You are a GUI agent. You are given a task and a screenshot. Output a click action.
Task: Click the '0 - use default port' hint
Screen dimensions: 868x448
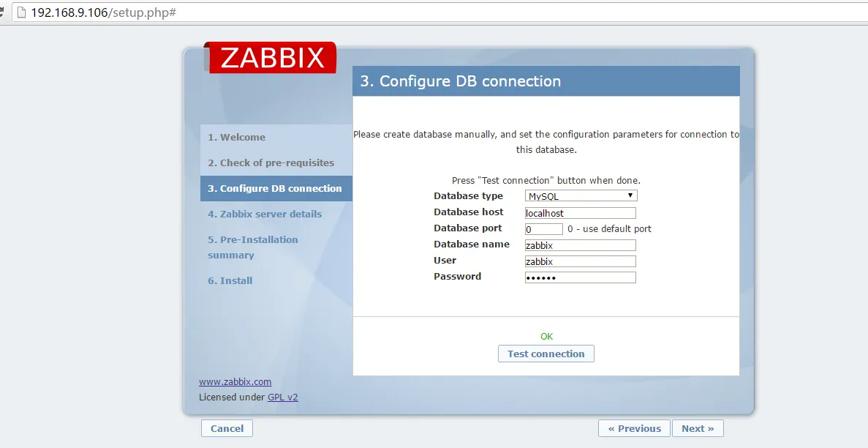pyautogui.click(x=609, y=229)
